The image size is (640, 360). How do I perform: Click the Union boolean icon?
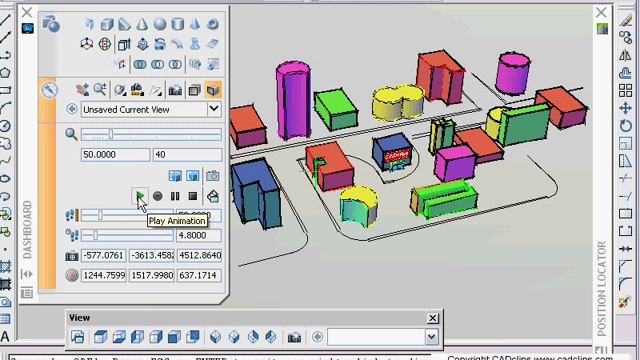tap(140, 64)
